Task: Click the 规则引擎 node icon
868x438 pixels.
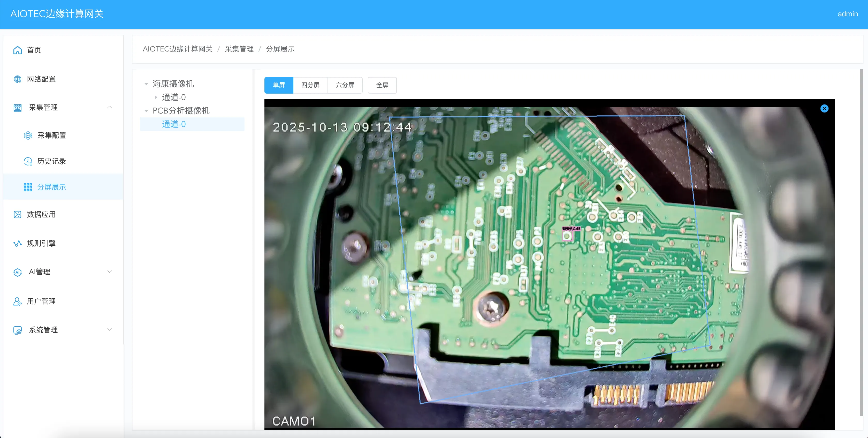Action: tap(18, 244)
